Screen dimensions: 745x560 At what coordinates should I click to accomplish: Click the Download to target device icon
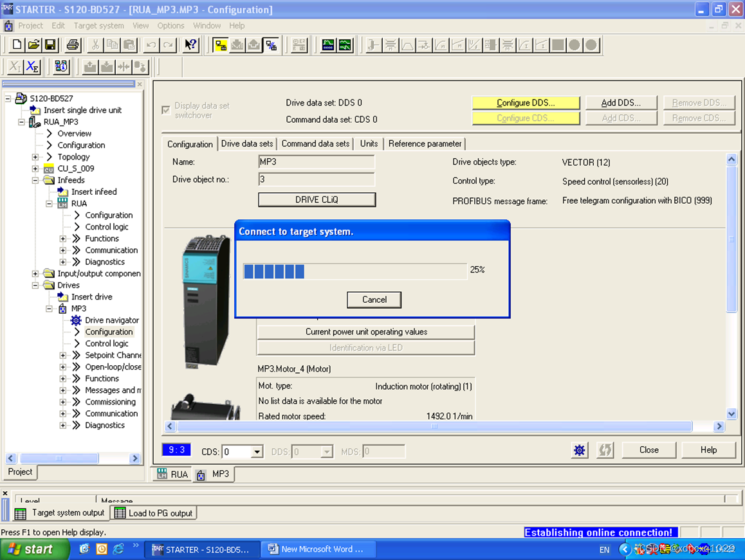[x=237, y=45]
